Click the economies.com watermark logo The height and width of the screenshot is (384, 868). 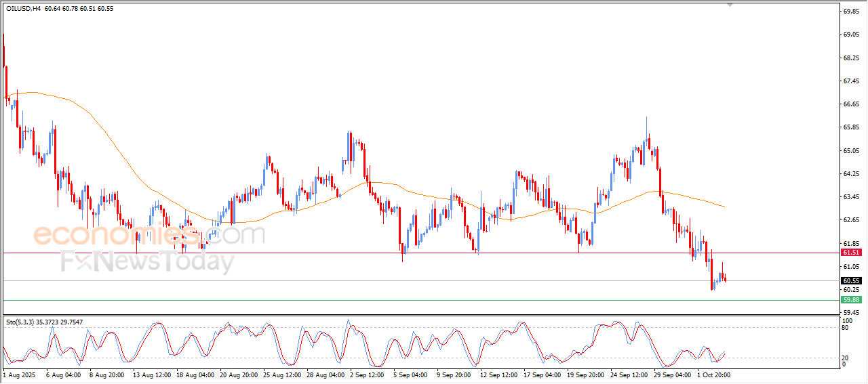click(149, 235)
